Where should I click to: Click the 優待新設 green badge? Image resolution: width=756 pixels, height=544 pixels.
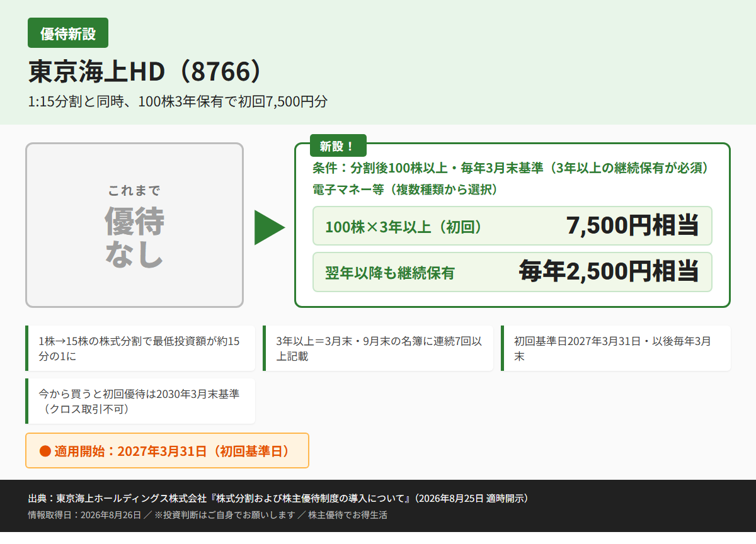[x=68, y=33]
